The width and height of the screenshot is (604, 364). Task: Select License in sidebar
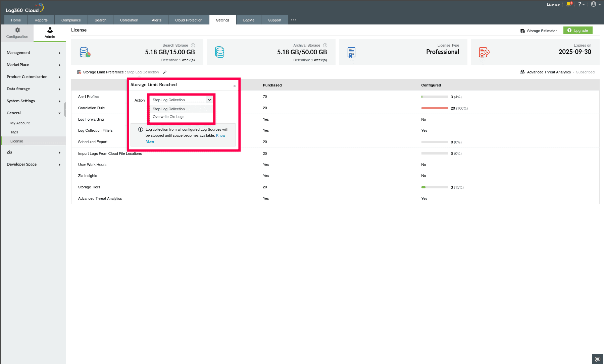pyautogui.click(x=34, y=141)
